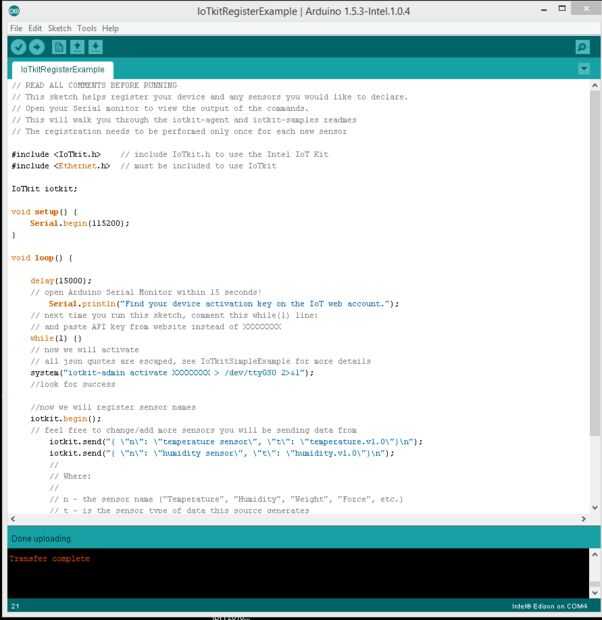602x620 pixels.
Task: Click the 'while(1) {}' line
Action: pyautogui.click(x=56, y=338)
